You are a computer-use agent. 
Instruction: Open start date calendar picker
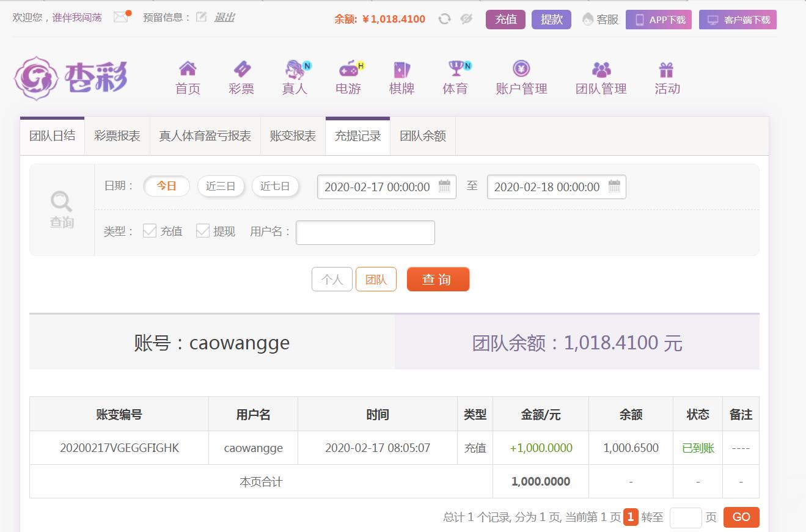click(x=445, y=186)
